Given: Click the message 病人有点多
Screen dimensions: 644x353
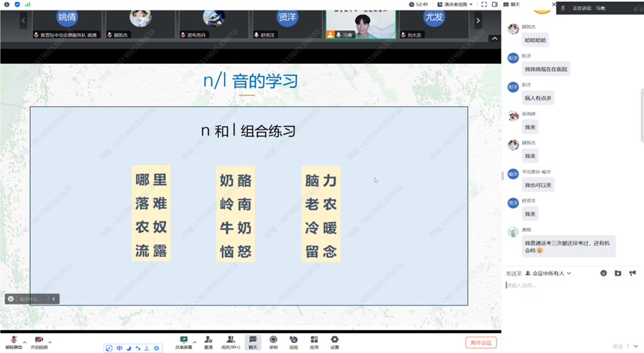Looking at the screenshot, I should 538,98.
